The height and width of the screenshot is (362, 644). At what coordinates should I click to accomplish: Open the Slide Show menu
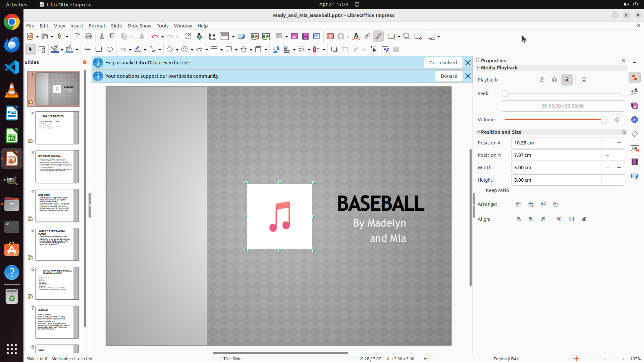point(139,26)
